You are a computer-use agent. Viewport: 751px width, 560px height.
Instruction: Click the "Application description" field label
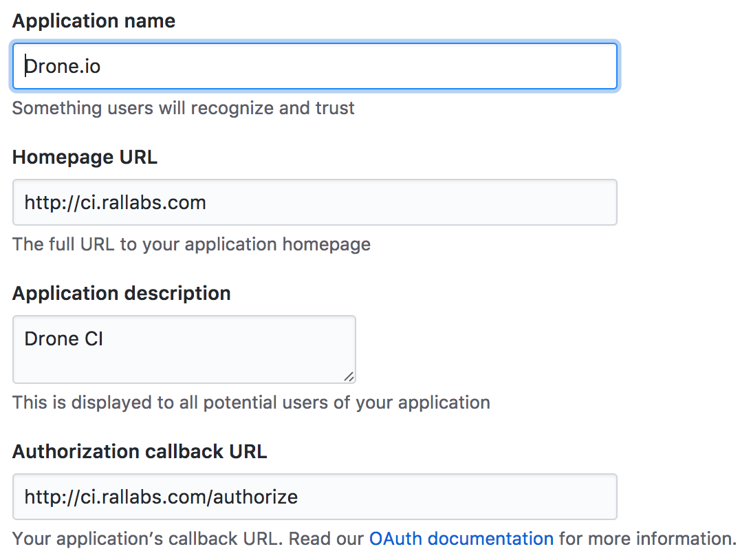click(x=121, y=293)
